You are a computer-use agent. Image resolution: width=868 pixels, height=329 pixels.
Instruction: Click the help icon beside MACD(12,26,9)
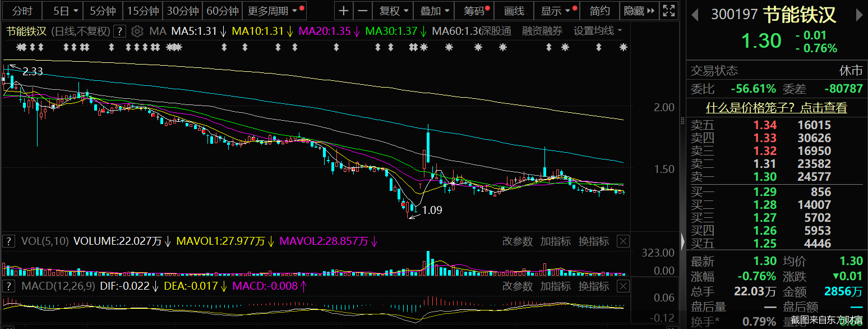8,286
